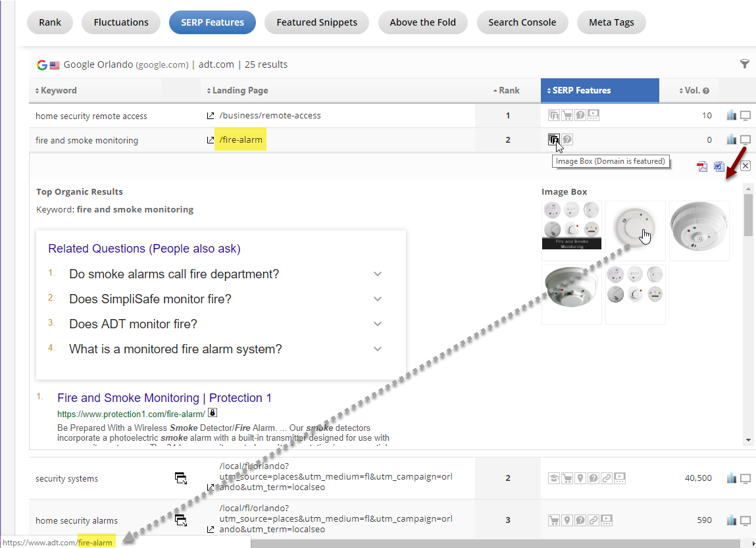Click the Vol. column help icon
Image resolution: width=756 pixels, height=548 pixels.
[706, 91]
